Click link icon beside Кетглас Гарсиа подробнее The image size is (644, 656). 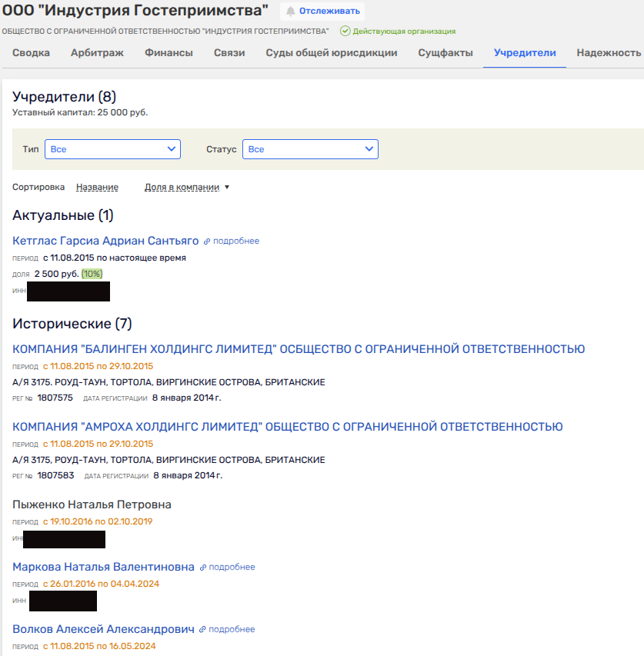tap(206, 241)
